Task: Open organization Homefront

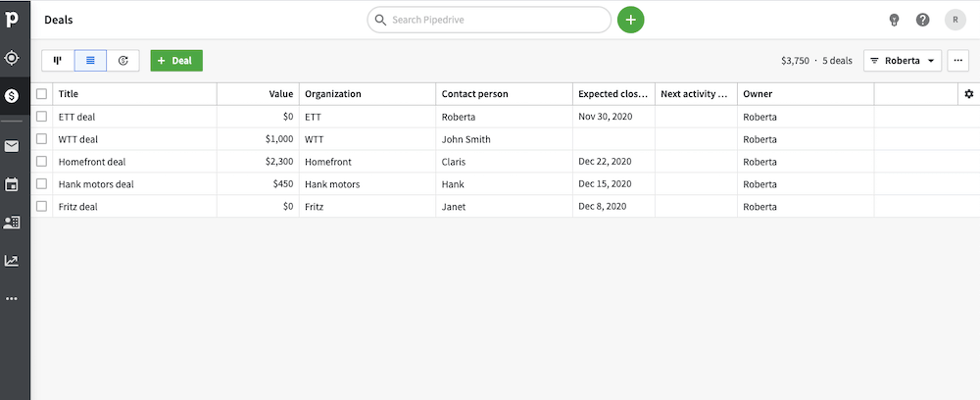Action: [328, 162]
